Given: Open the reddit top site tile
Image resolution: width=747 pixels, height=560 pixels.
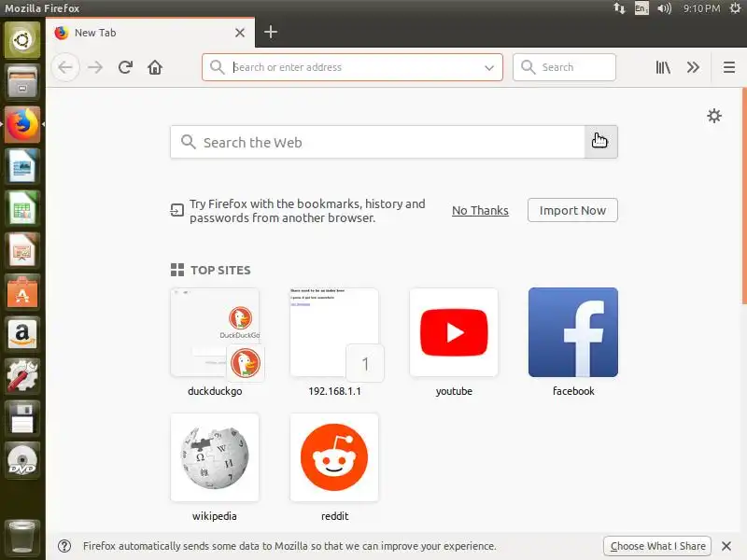Looking at the screenshot, I should pos(334,457).
